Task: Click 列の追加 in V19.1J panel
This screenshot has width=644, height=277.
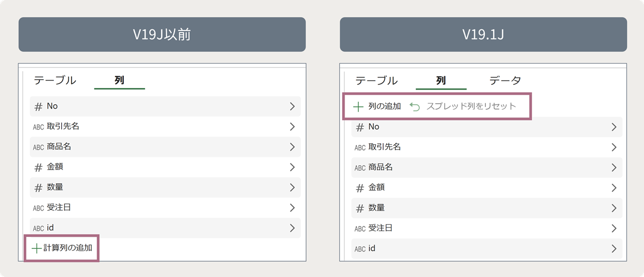Action: pyautogui.click(x=385, y=106)
